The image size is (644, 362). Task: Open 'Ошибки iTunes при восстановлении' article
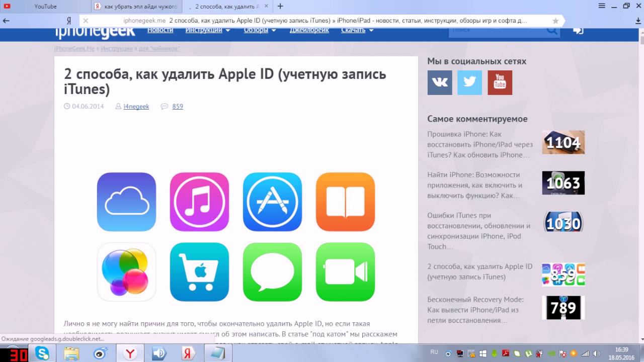pos(479,231)
